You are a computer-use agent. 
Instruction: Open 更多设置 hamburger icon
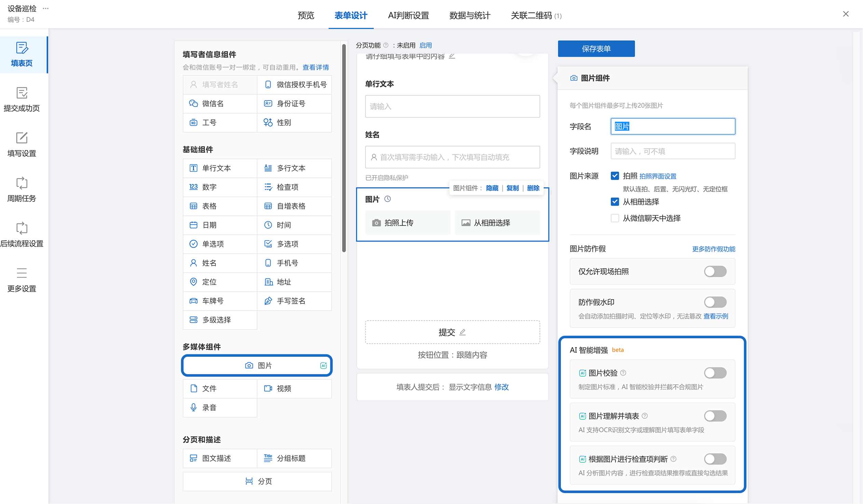[x=22, y=273]
